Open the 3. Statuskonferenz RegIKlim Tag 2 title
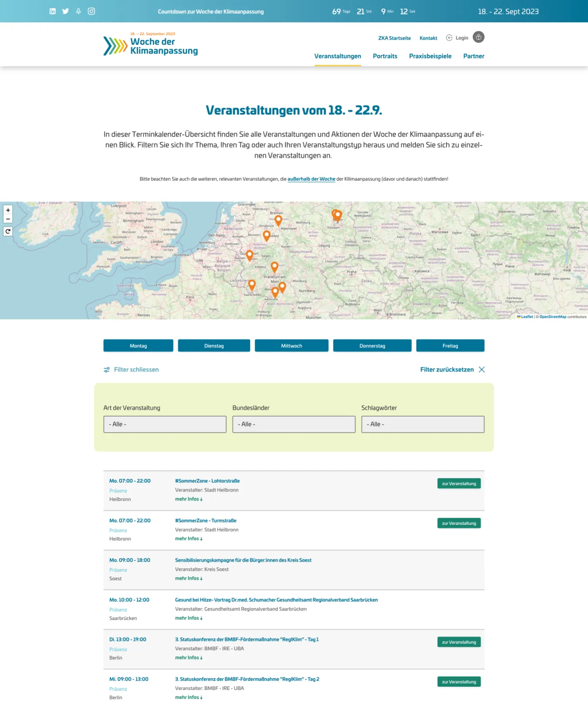 pos(247,679)
